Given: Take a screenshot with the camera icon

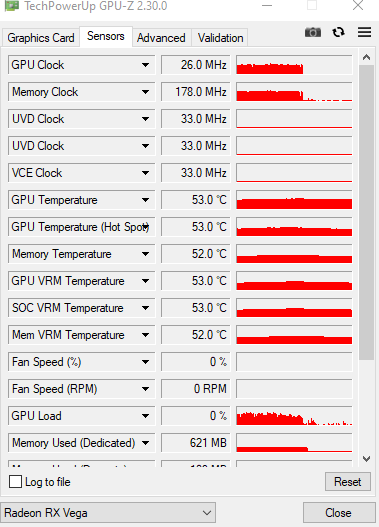Looking at the screenshot, I should pos(313,32).
